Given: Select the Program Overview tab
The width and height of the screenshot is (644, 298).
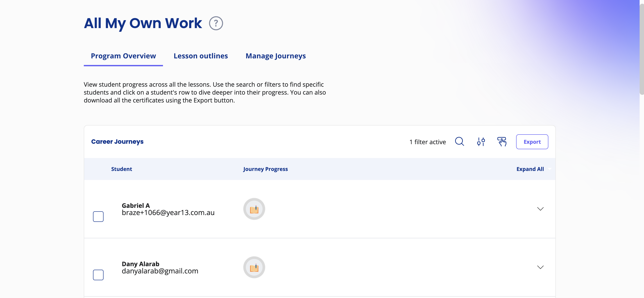Looking at the screenshot, I should coord(123,56).
